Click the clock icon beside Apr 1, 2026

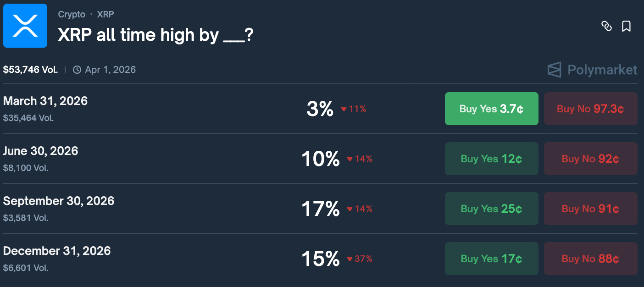77,70
